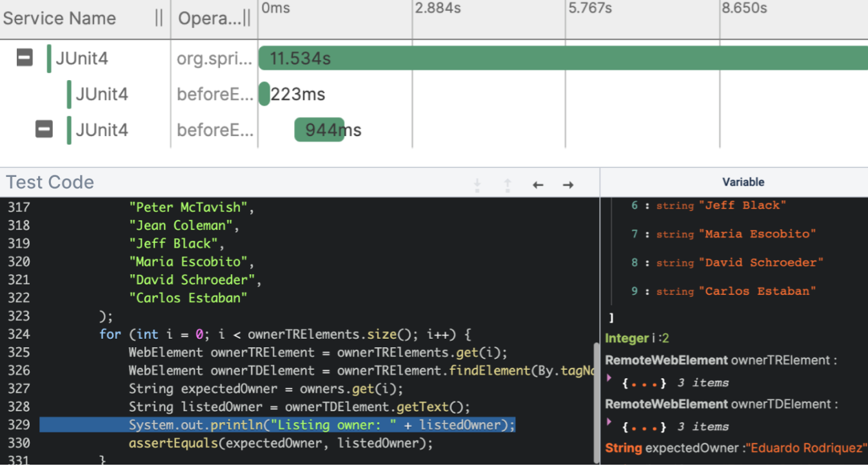Click the Variable panel header
This screenshot has height=466, width=868.
[743, 182]
